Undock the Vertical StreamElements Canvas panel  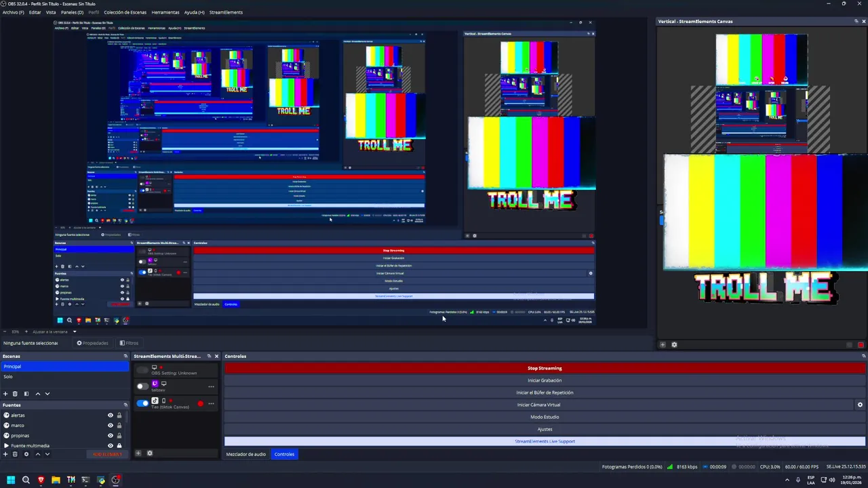856,21
